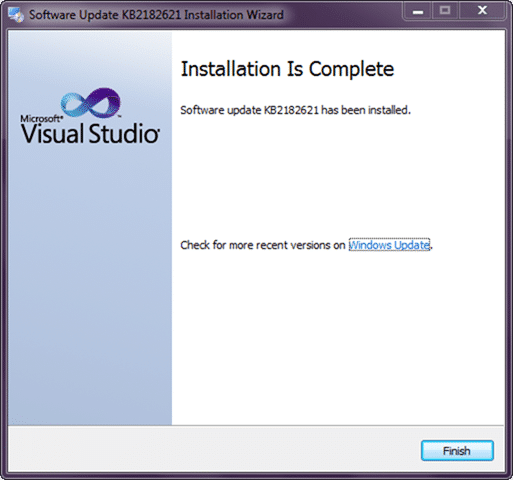The image size is (513, 480).
Task: Close the Installation Wizard with X
Action: pos(482,11)
